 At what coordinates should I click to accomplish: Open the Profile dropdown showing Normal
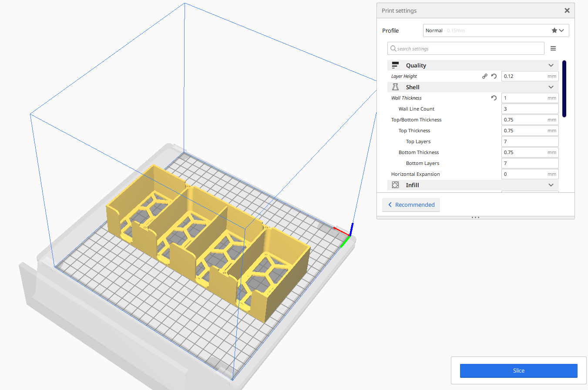point(496,30)
